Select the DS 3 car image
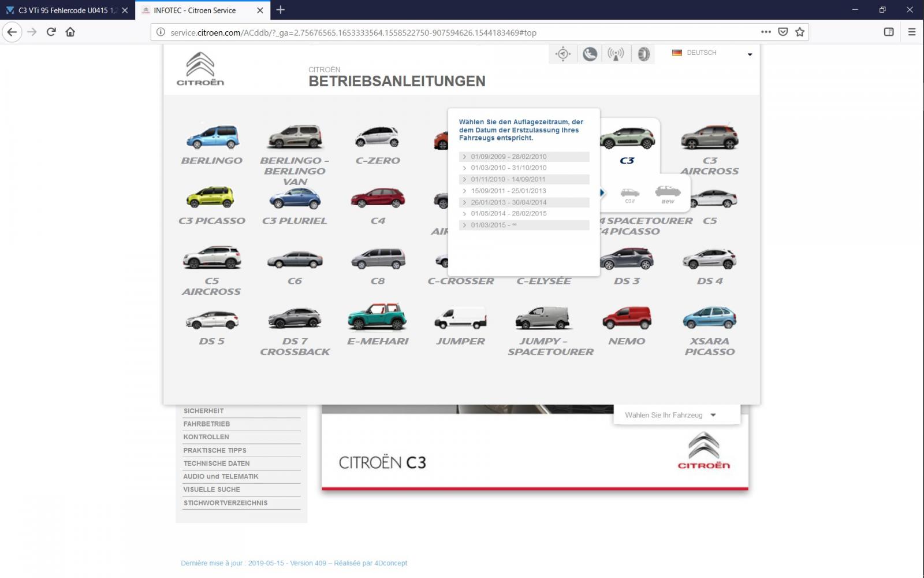The height and width of the screenshot is (578, 924). tap(627, 258)
